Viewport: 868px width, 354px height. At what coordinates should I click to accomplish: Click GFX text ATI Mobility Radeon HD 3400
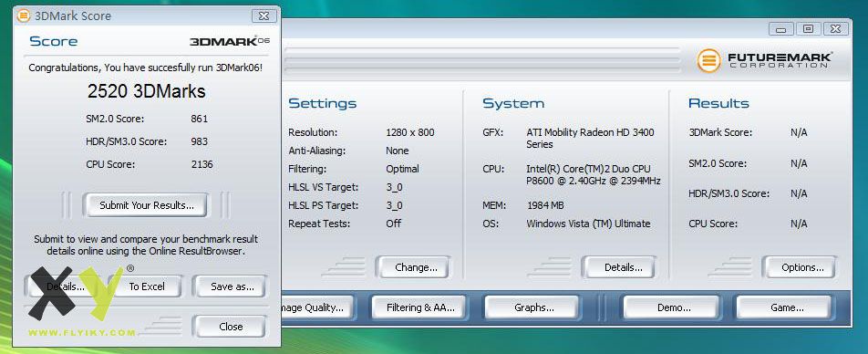coord(590,139)
